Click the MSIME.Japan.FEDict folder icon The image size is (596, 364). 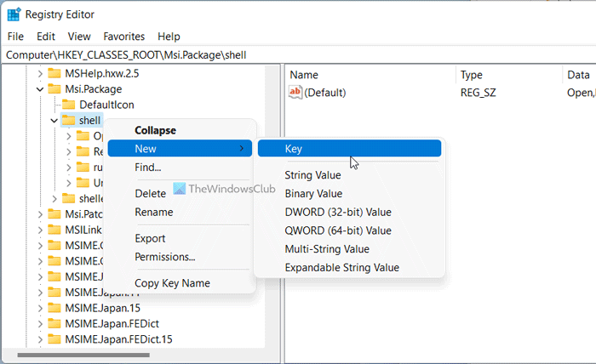(54, 323)
